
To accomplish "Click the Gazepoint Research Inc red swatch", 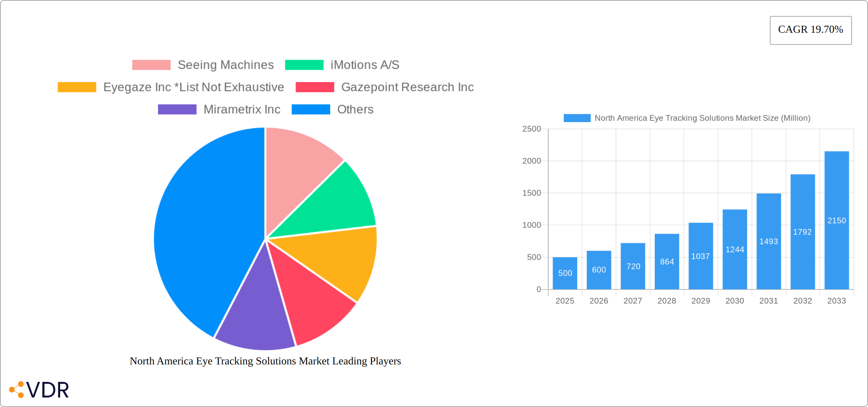I will pyautogui.click(x=315, y=87).
